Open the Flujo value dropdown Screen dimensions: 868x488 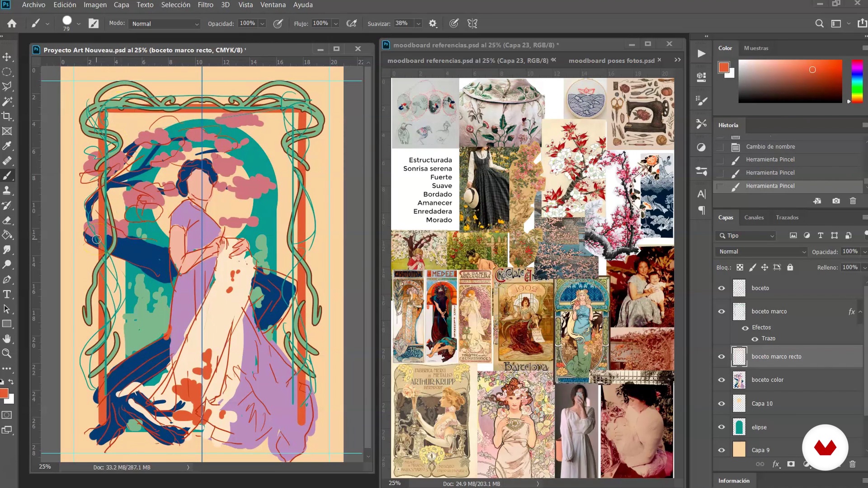point(335,24)
